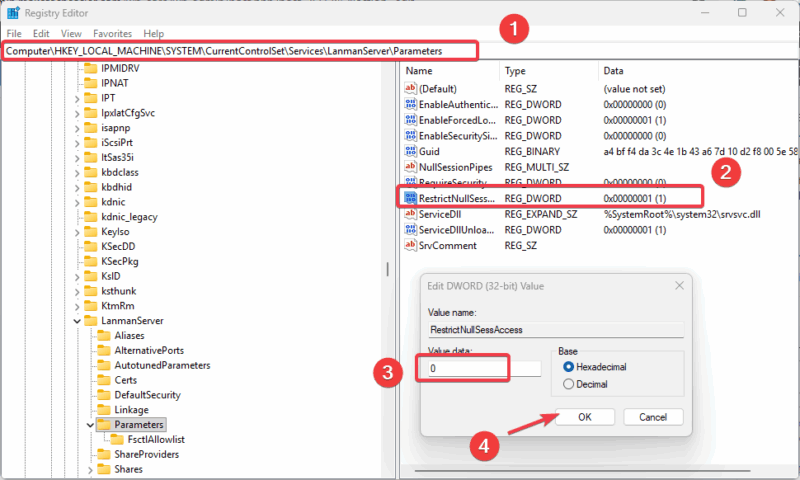Image resolution: width=800 pixels, height=480 pixels.
Task: Select the Guid binary value icon
Action: [x=410, y=151]
